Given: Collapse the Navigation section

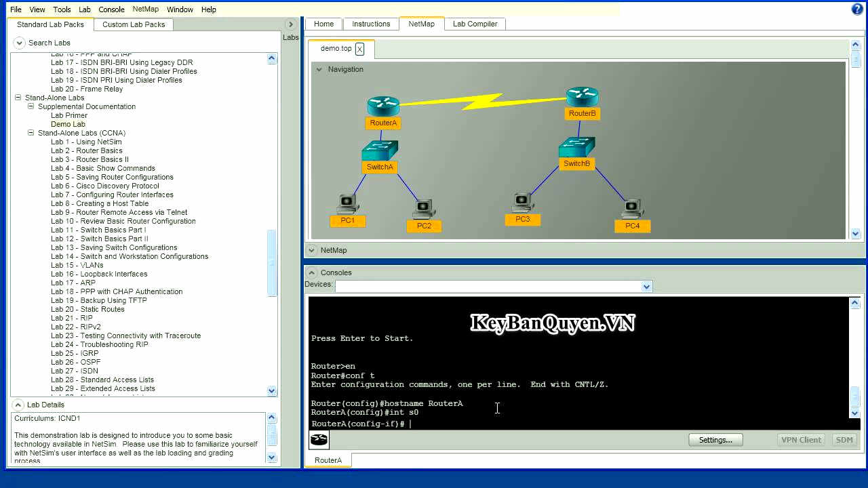Looking at the screenshot, I should coord(319,69).
